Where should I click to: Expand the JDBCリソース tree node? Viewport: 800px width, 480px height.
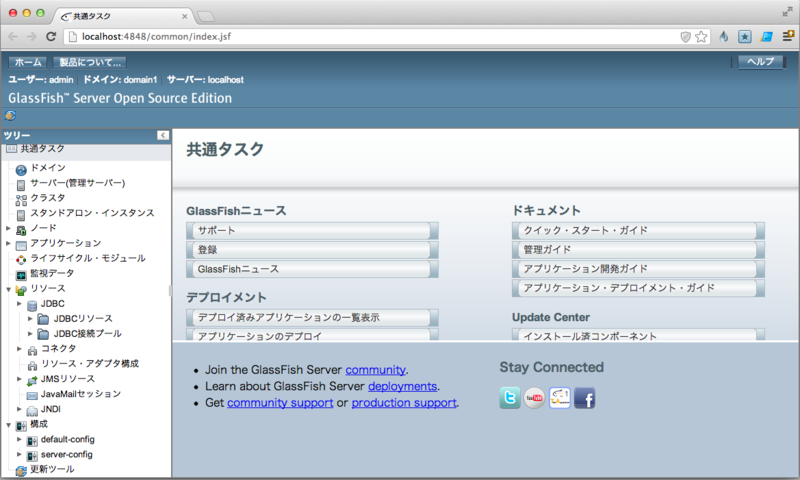31,319
